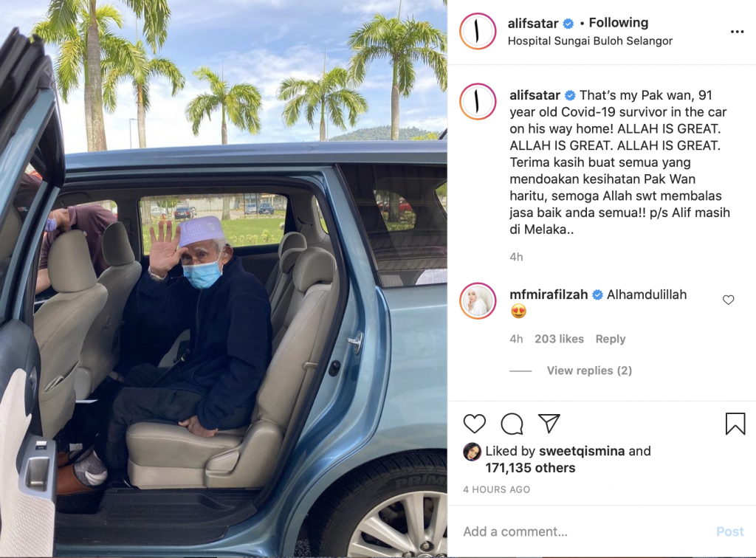Open alifsatar's profile picture in the header
756x558 pixels.
478,31
